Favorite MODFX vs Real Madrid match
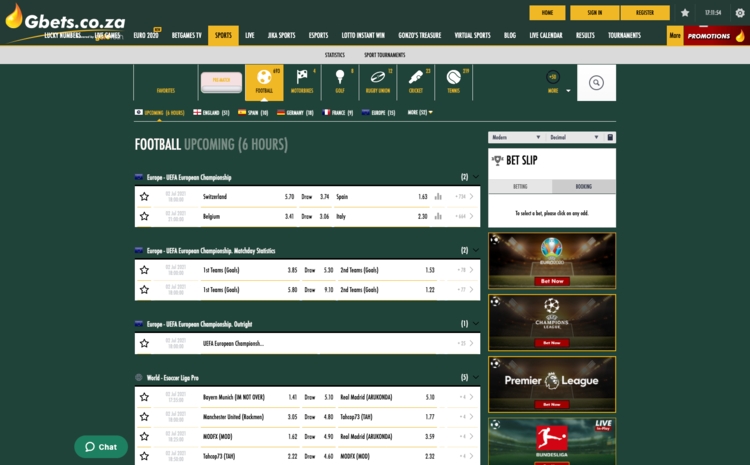The width and height of the screenshot is (750, 465). [144, 436]
